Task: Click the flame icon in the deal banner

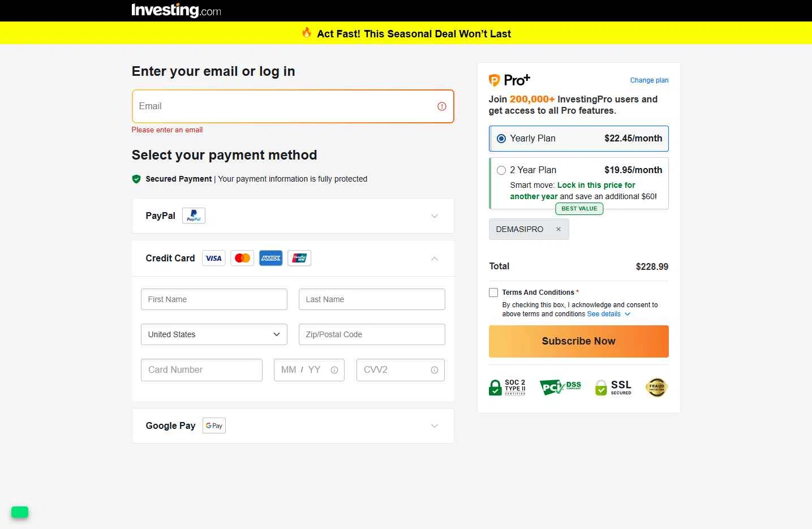Action: [x=307, y=32]
